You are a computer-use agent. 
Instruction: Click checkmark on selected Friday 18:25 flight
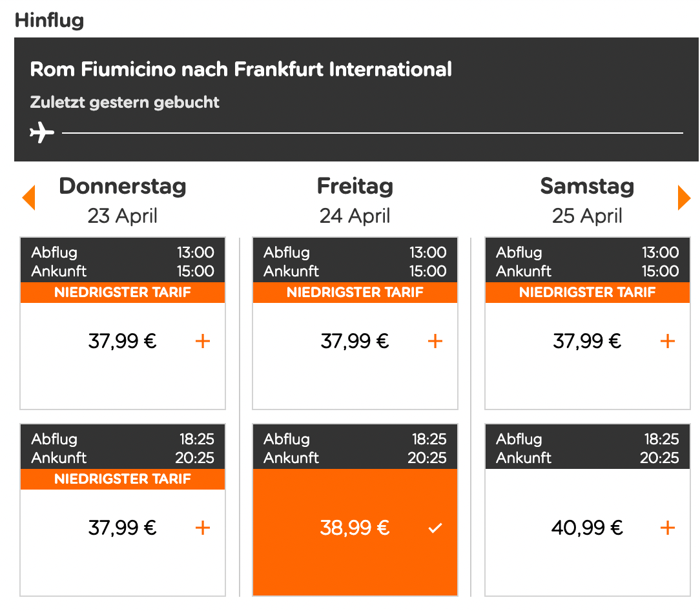coord(435,528)
